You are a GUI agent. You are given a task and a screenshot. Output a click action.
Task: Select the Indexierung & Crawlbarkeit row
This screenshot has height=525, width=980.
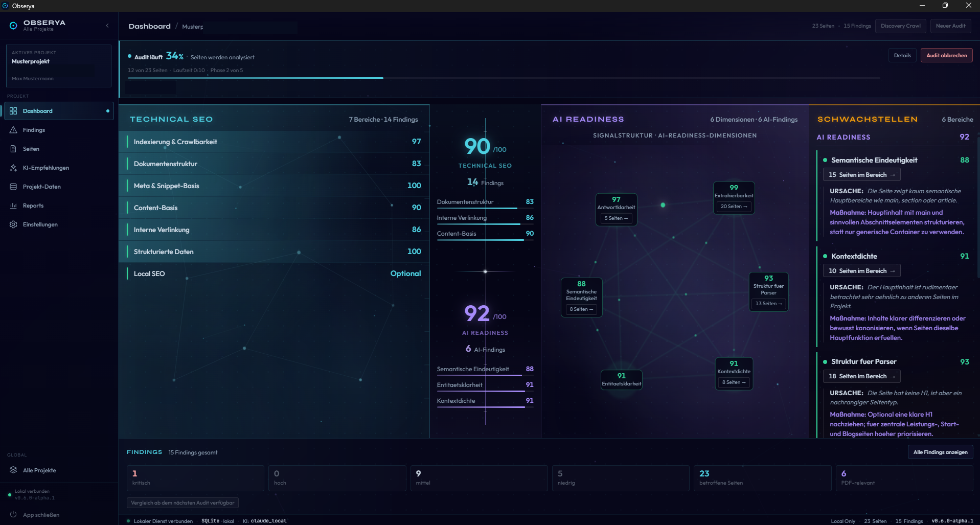[x=274, y=142]
